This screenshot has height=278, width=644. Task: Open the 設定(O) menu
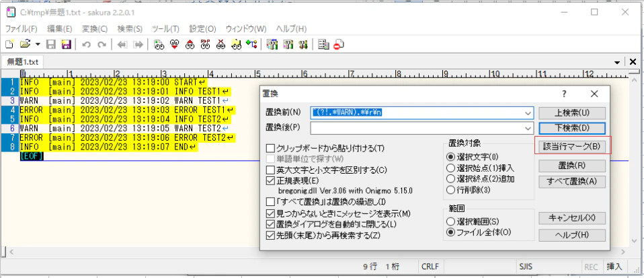202,29
